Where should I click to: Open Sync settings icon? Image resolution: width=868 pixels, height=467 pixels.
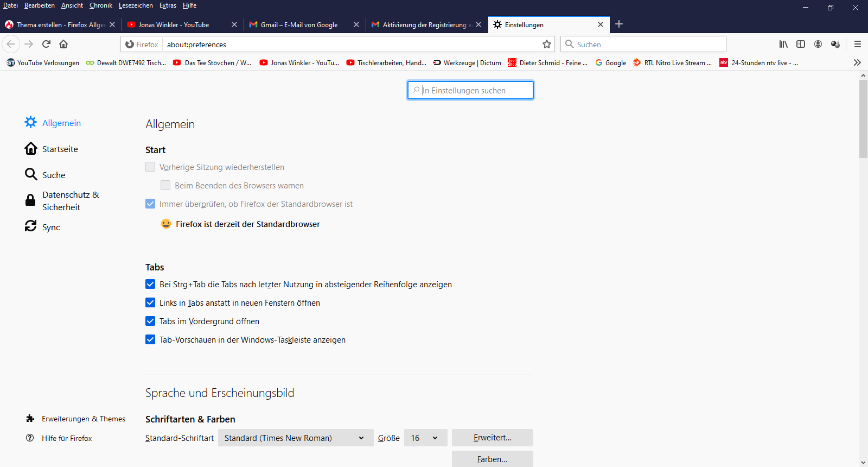point(31,226)
